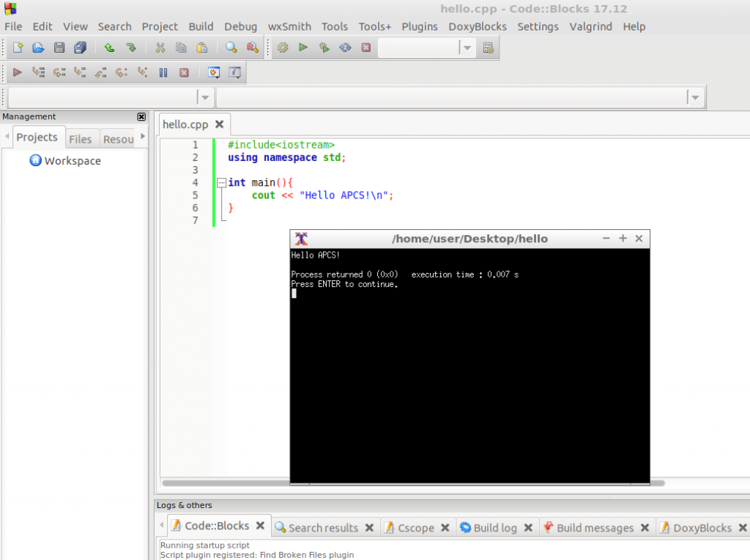Save the file using the floppy disk icon

59,48
